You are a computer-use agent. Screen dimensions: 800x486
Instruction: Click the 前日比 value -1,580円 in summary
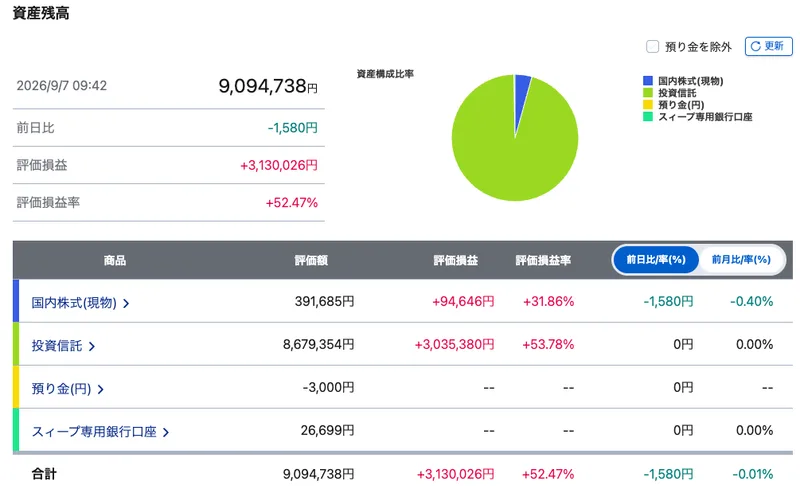(292, 127)
